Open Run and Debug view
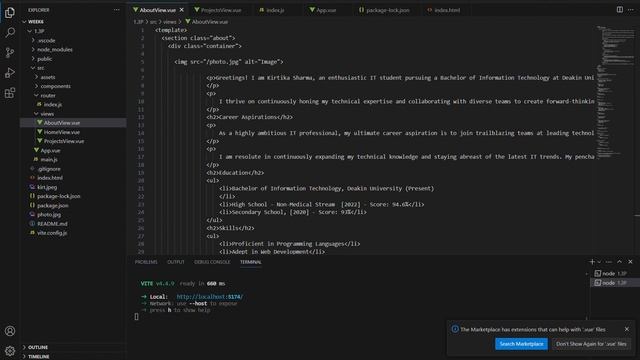The image size is (640, 360). 10,73
